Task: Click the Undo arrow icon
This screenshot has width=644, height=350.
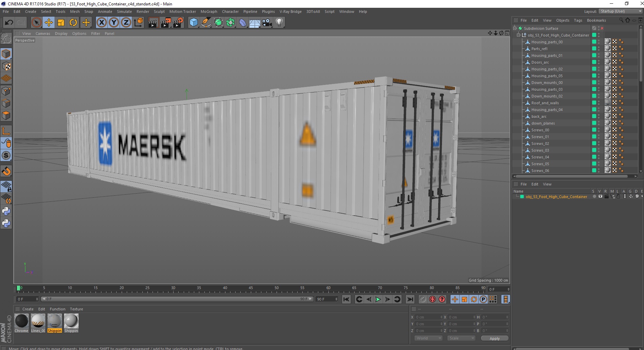Action: tap(9, 23)
